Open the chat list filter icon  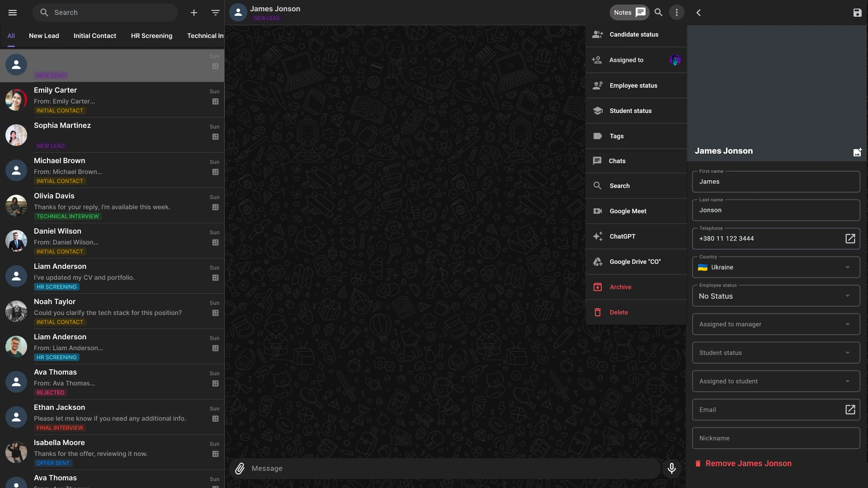216,13
